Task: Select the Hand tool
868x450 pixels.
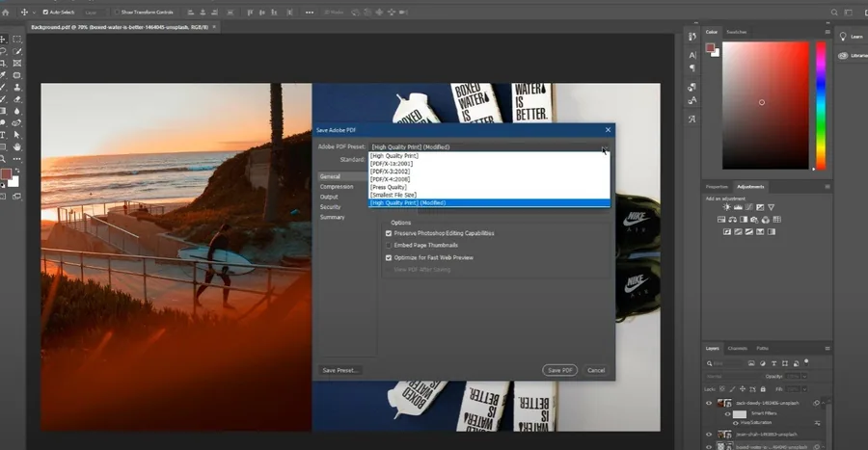Action: tap(17, 147)
